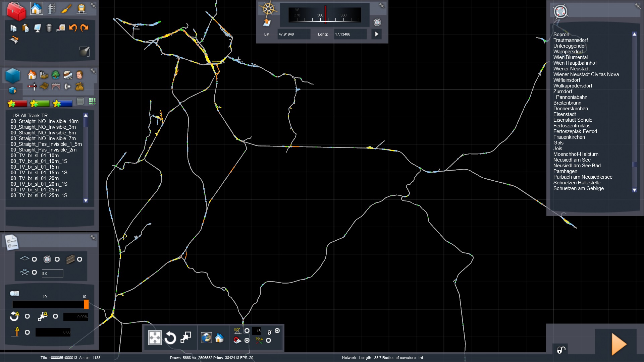Select the rotate gizmo tool

[170, 338]
